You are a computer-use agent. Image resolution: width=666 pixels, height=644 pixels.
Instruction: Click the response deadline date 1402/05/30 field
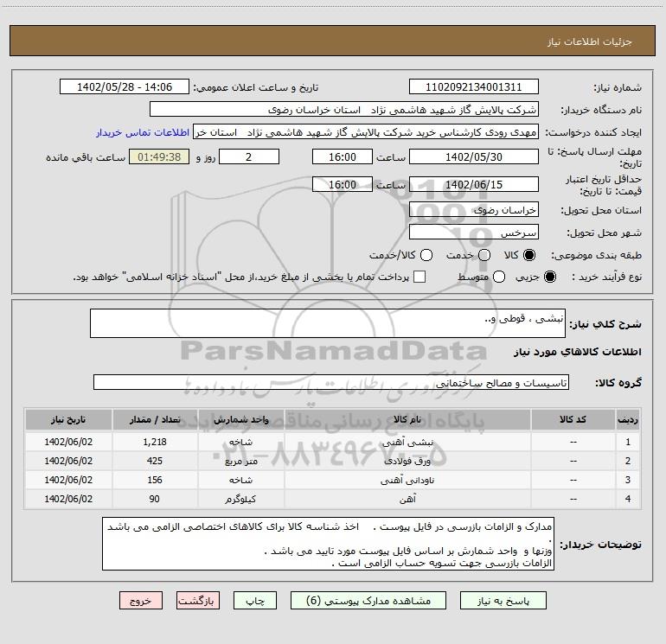(474, 156)
